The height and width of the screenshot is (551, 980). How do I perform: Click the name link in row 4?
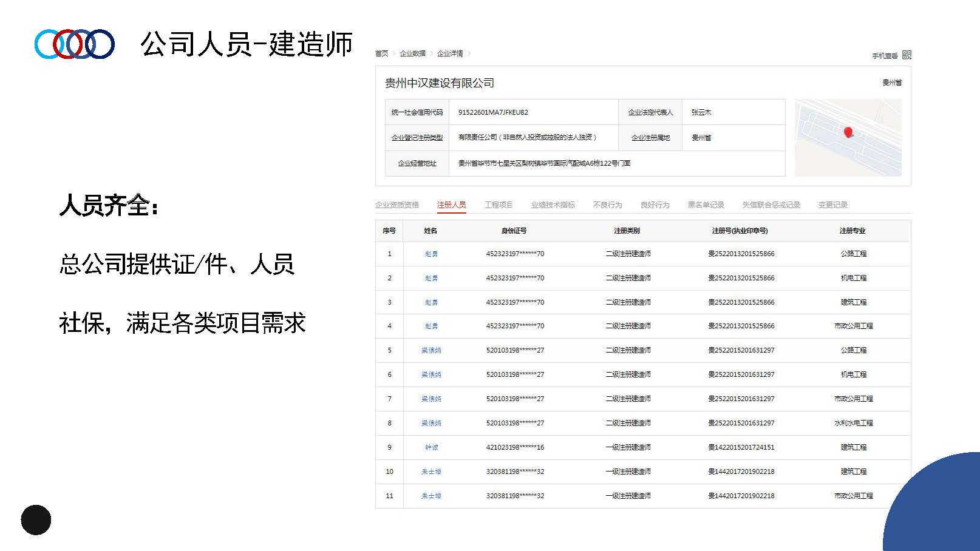tap(431, 326)
